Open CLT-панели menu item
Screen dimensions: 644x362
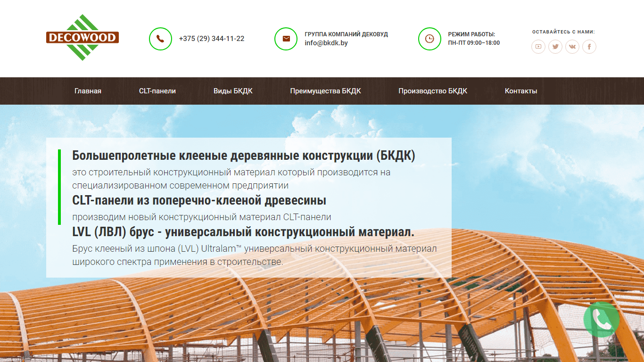[x=157, y=91]
